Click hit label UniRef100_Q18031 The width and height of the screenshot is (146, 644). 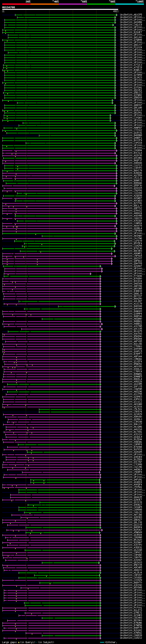click(x=131, y=133)
